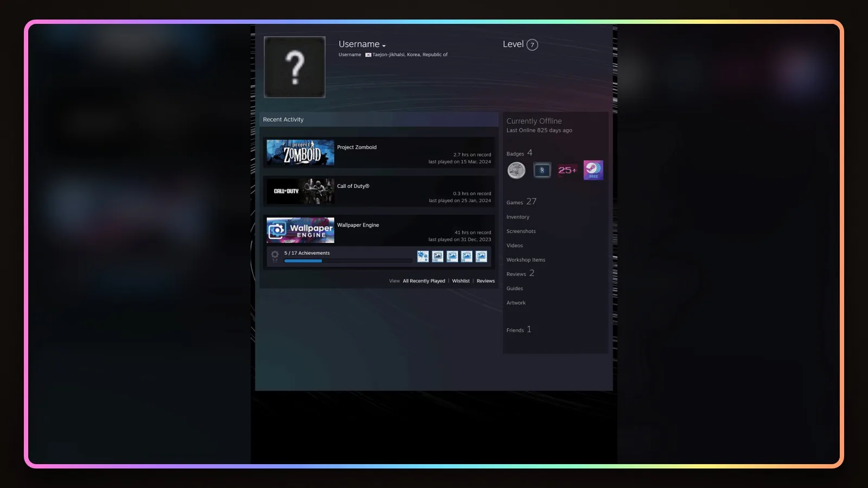Open the Screenshots link

(x=521, y=231)
